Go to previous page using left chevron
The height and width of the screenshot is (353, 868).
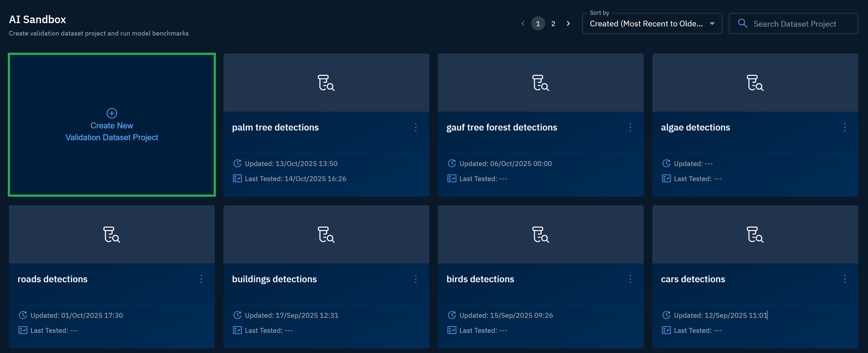[523, 24]
